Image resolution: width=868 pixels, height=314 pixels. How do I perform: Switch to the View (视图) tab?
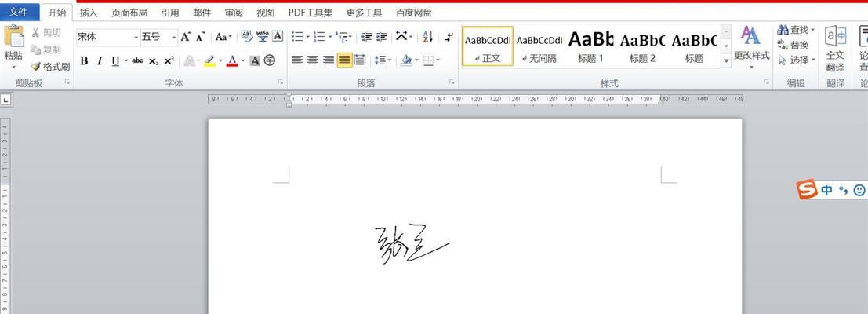pyautogui.click(x=265, y=13)
